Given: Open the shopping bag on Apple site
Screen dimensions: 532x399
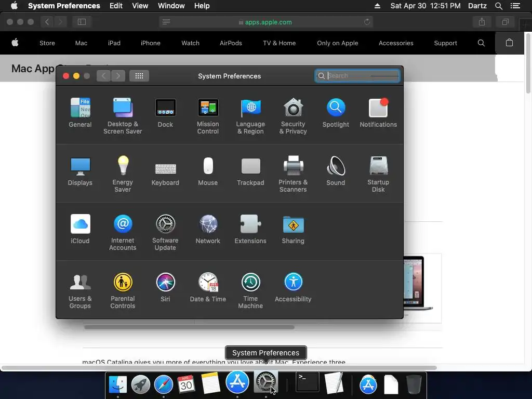Looking at the screenshot, I should click(x=509, y=43).
